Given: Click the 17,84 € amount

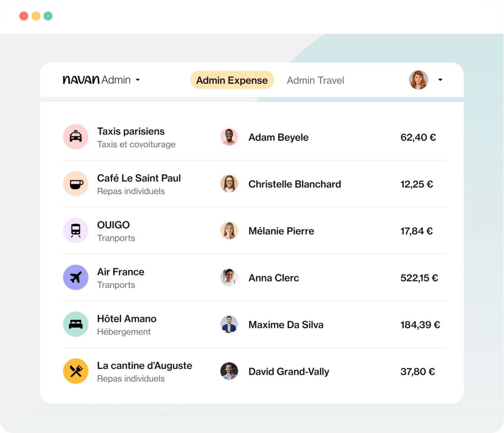Looking at the screenshot, I should (416, 231).
